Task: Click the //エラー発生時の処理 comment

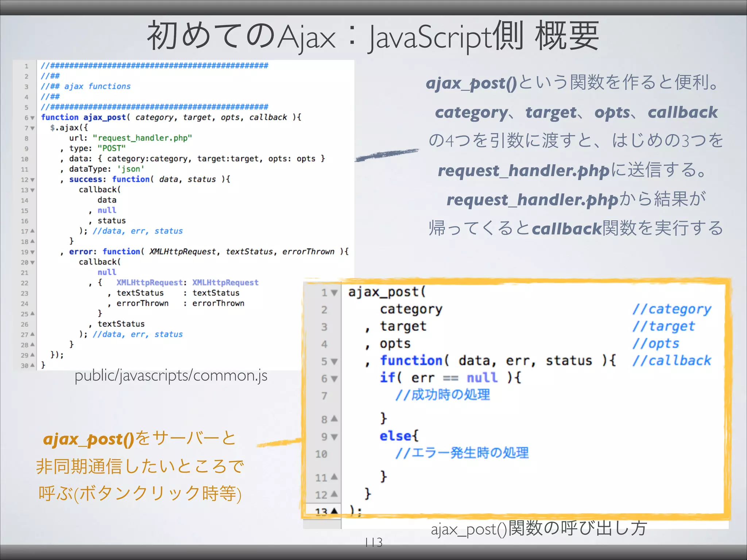Action: click(462, 453)
